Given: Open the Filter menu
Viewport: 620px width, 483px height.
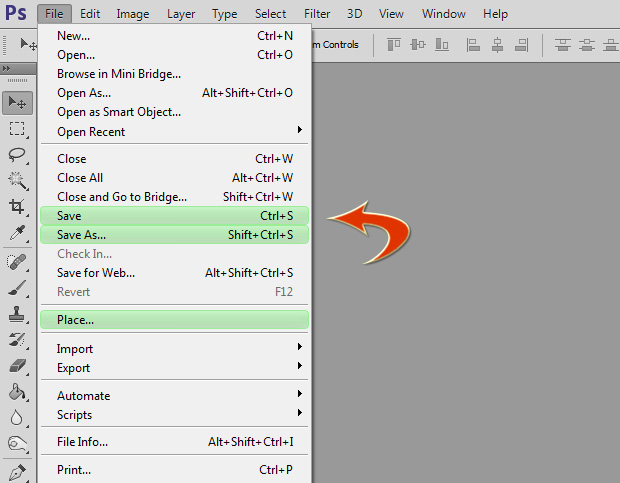Looking at the screenshot, I should coord(317,14).
